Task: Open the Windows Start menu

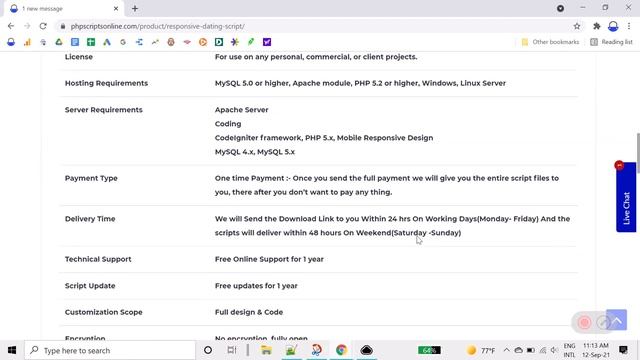Action: pyautogui.click(x=12, y=350)
